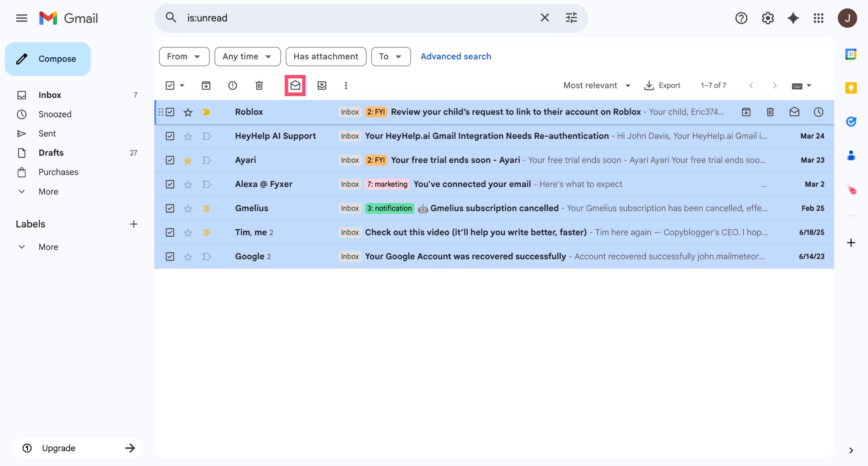Open the account avatar J
This screenshot has height=466, width=868.
click(x=847, y=18)
